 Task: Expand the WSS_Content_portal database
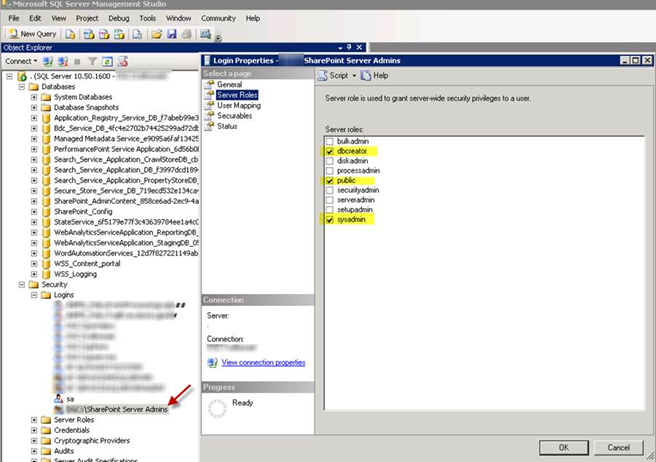point(34,264)
